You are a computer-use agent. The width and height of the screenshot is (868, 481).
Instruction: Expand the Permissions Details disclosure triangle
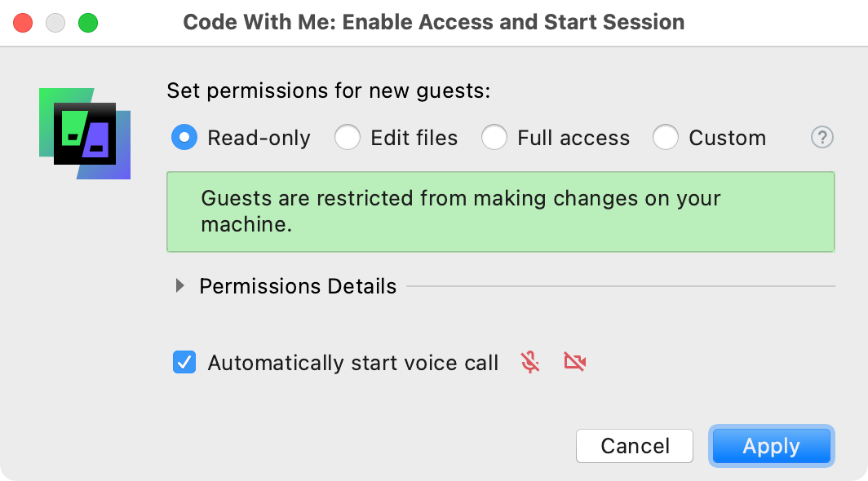pos(179,285)
